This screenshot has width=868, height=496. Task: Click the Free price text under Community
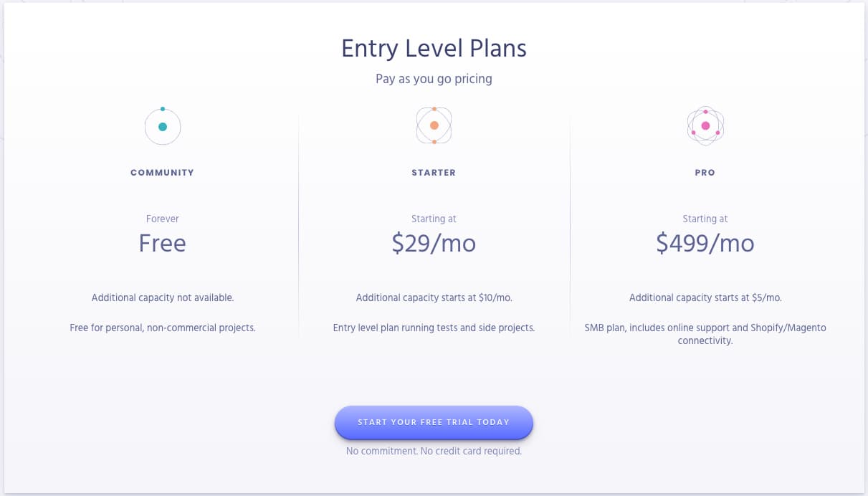point(163,243)
